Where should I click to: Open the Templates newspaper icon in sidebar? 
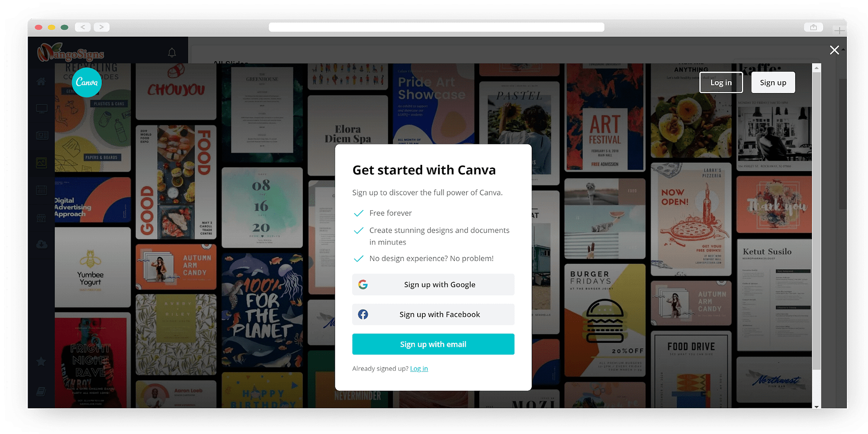pyautogui.click(x=41, y=135)
